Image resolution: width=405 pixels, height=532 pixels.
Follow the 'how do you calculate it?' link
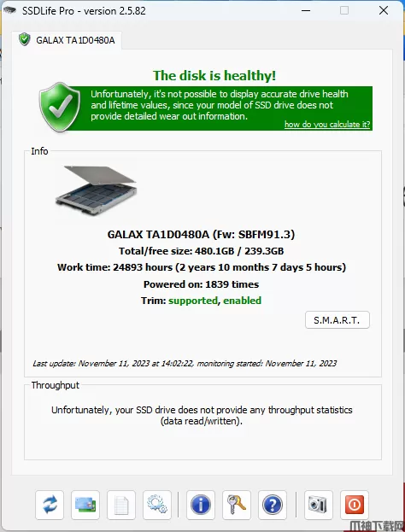pyautogui.click(x=327, y=124)
